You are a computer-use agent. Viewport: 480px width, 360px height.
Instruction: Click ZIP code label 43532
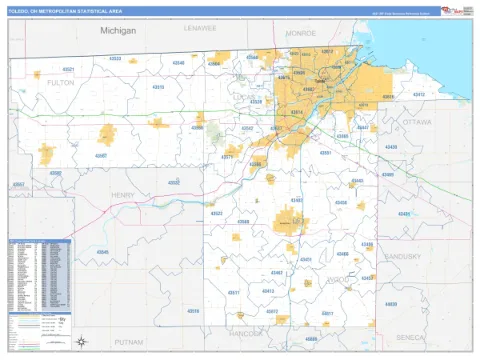pos(174,183)
